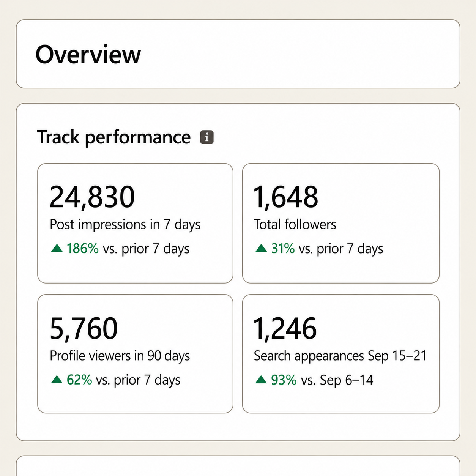The height and width of the screenshot is (476, 476).
Task: Select the 186% vs. prior 7 days text
Action: tap(128, 249)
